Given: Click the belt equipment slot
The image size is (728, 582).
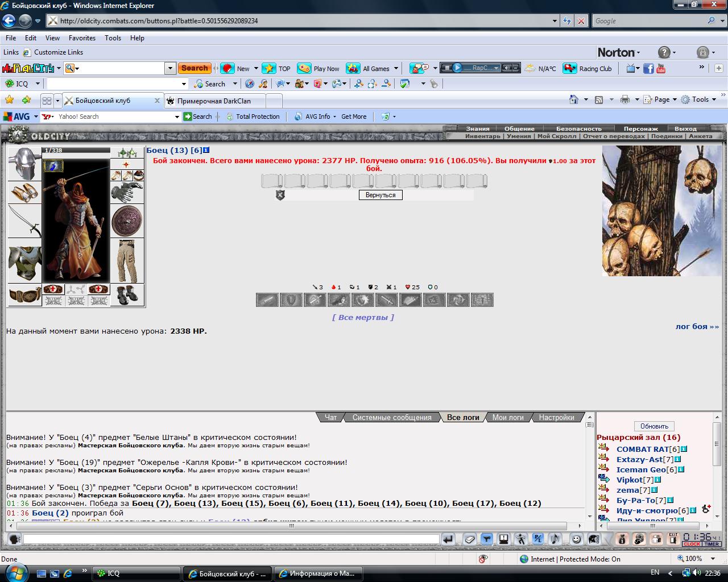Looking at the screenshot, I should pyautogui.click(x=24, y=296).
